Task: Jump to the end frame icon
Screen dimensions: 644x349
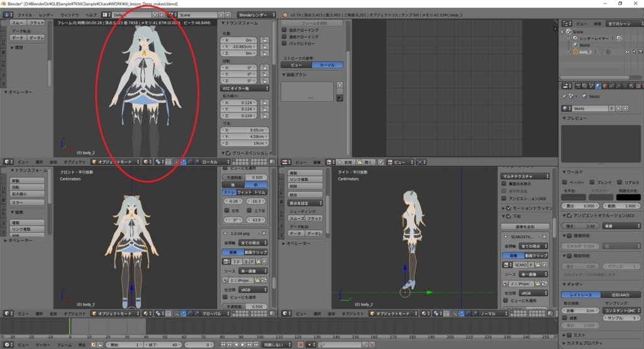Action: pos(256,345)
